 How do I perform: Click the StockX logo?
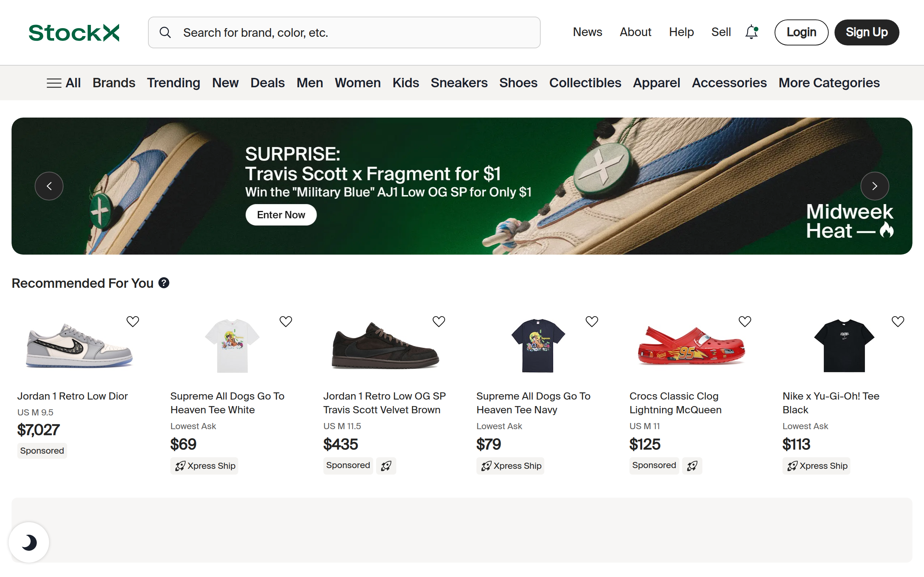[x=74, y=32]
